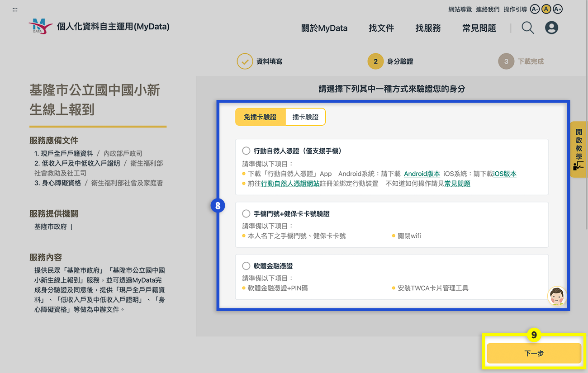This screenshot has height=373, width=588.
Task: Click the 個人化資料自主運用(MyData) site title
Action: (x=113, y=27)
